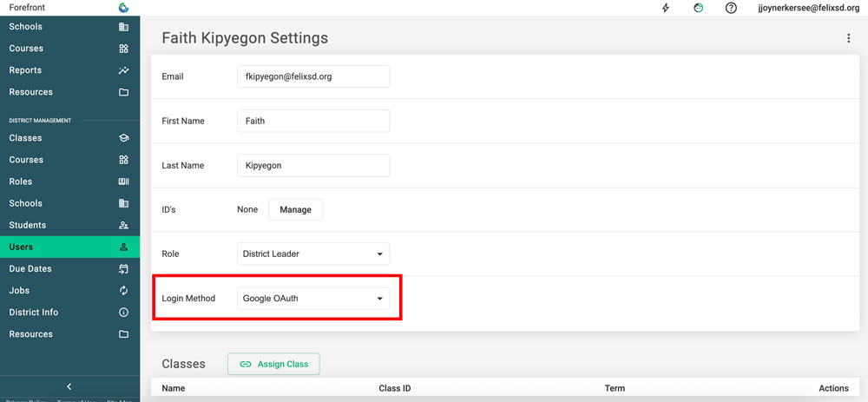The image size is (868, 402).
Task: Click the folder icon beside district Resources
Action: tap(123, 334)
